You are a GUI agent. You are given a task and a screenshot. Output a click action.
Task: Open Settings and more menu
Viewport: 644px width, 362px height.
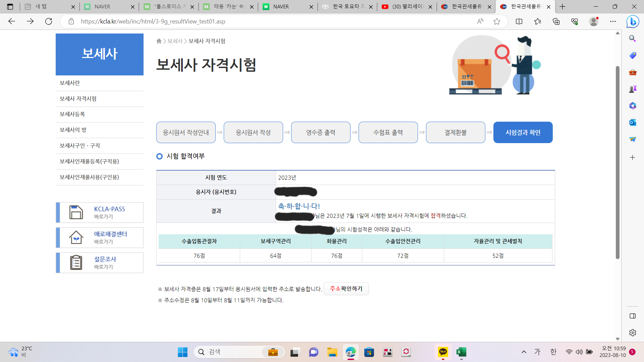click(x=613, y=21)
